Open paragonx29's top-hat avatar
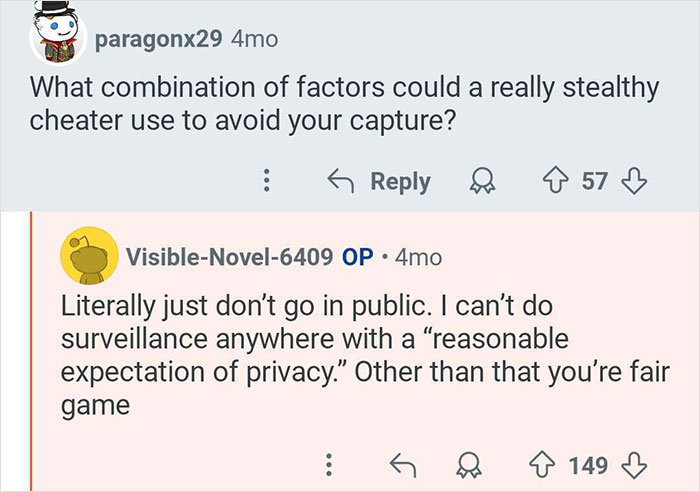 (x=51, y=37)
